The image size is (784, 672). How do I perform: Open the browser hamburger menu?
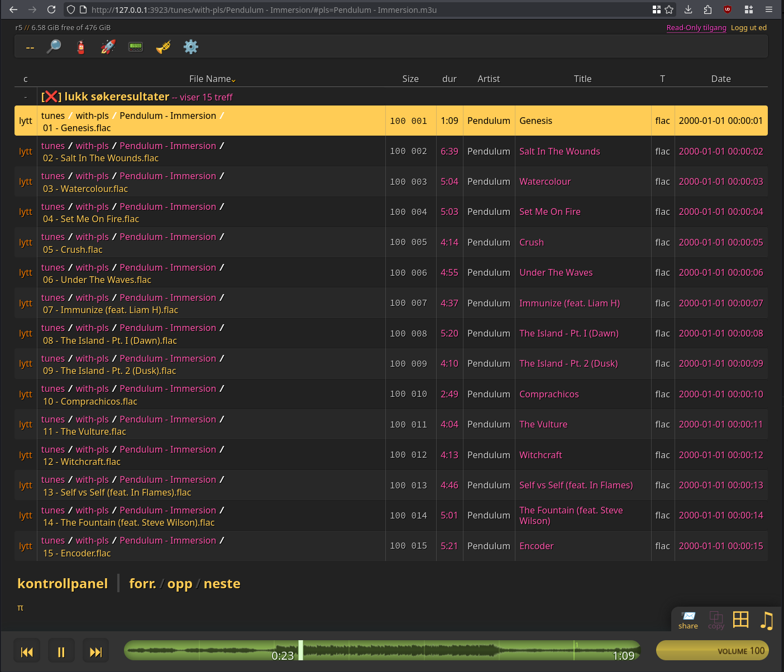click(769, 9)
